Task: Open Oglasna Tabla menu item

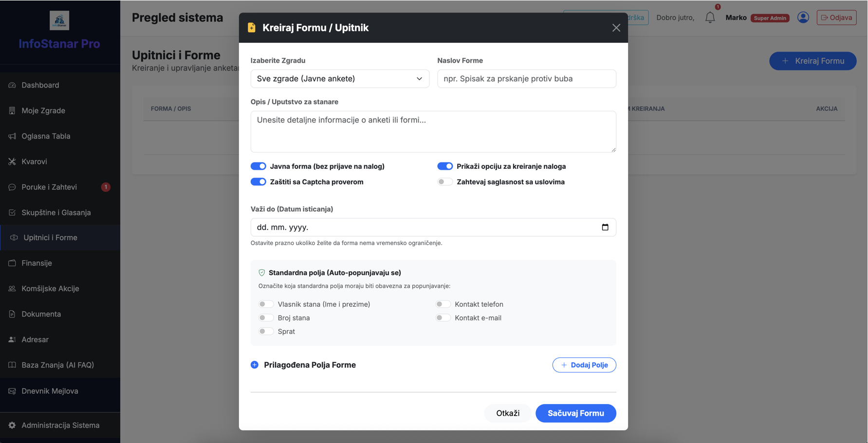Action: point(60,136)
